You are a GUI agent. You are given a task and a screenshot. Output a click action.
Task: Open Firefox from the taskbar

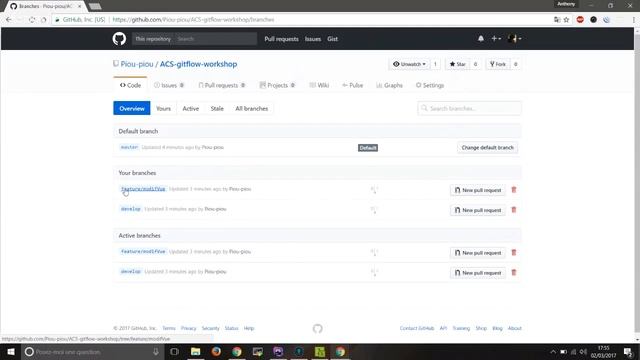click(216, 352)
